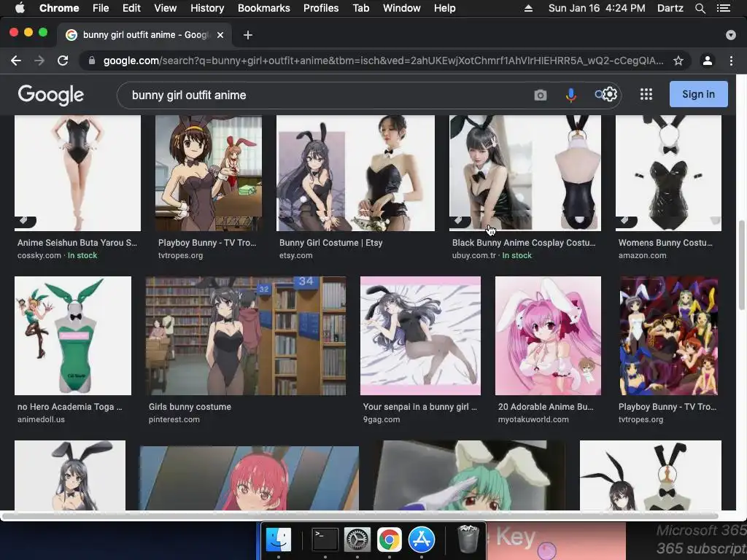Click the Sign in button
Image resolution: width=747 pixels, height=560 pixels.
698,94
